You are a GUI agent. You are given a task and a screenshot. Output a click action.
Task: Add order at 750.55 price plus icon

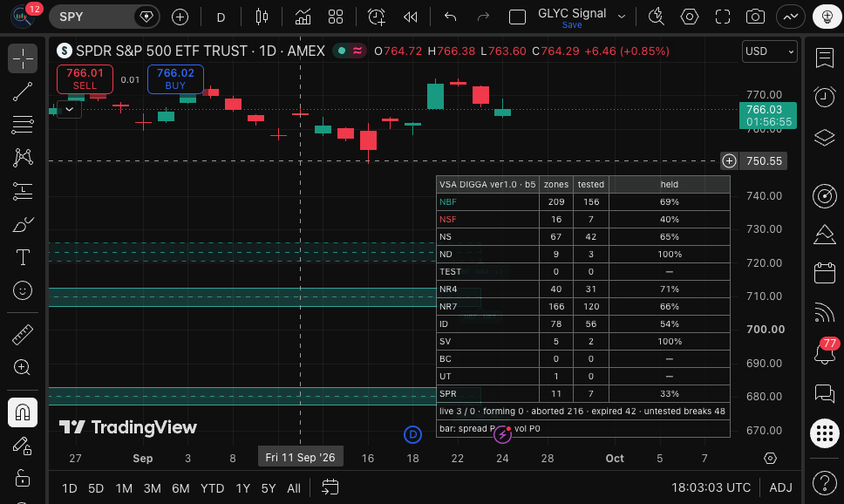click(x=730, y=161)
